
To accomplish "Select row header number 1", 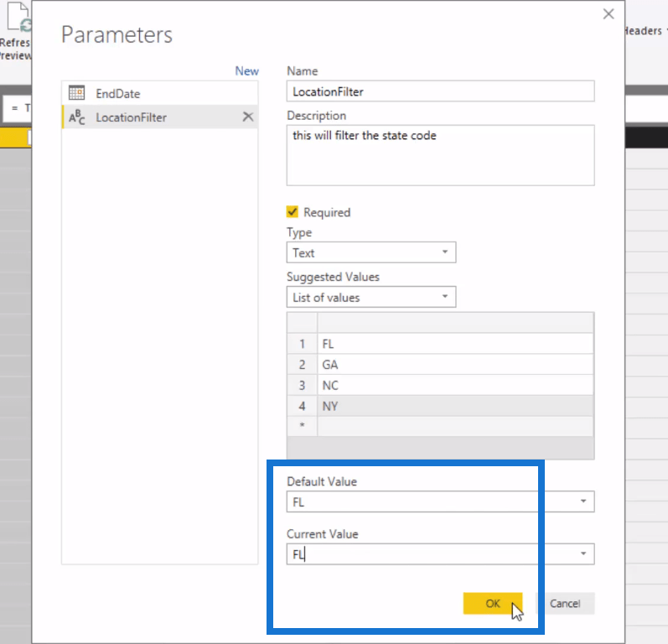I will pyautogui.click(x=302, y=344).
